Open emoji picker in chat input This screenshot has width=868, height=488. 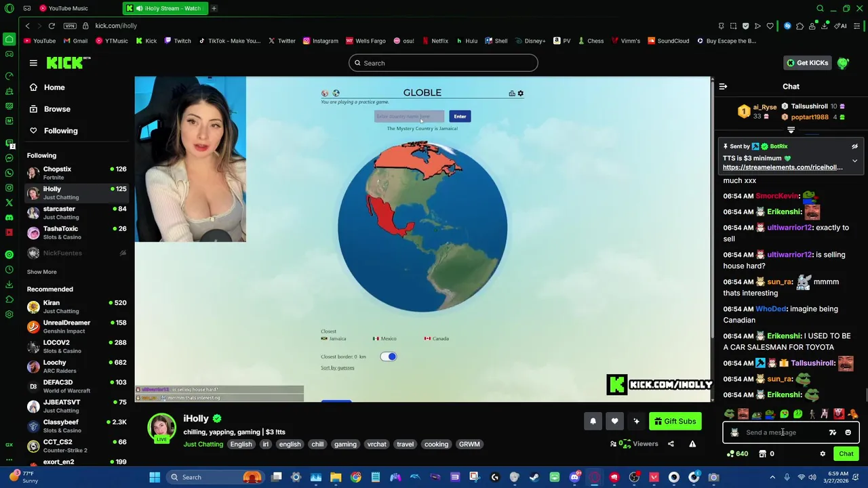pyautogui.click(x=848, y=432)
